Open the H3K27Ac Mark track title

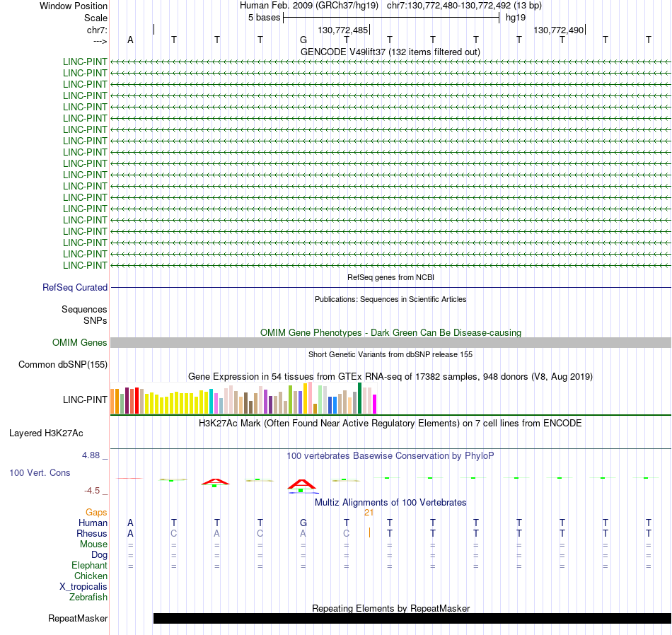pos(390,424)
